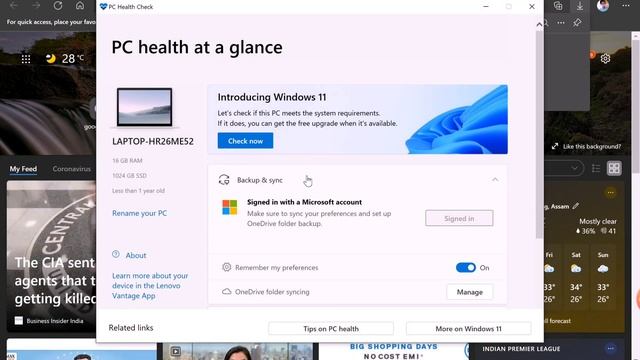Toggle Remember my preferences switch
The height and width of the screenshot is (360, 640).
click(466, 267)
